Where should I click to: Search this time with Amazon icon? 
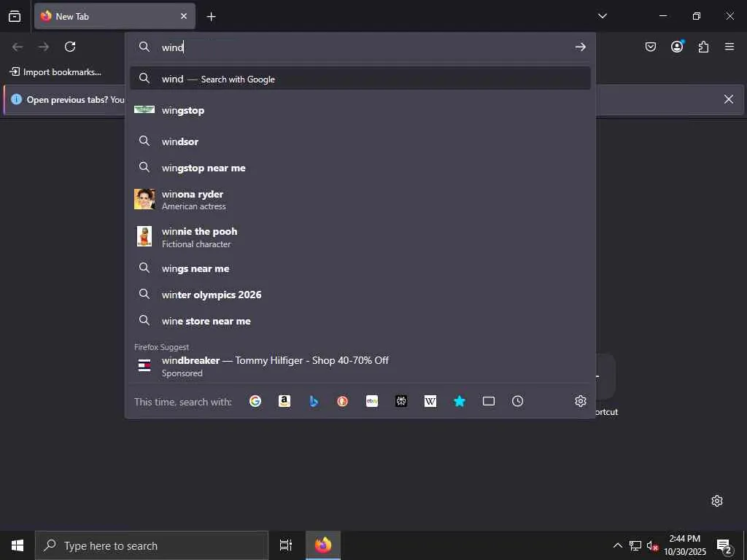click(285, 402)
